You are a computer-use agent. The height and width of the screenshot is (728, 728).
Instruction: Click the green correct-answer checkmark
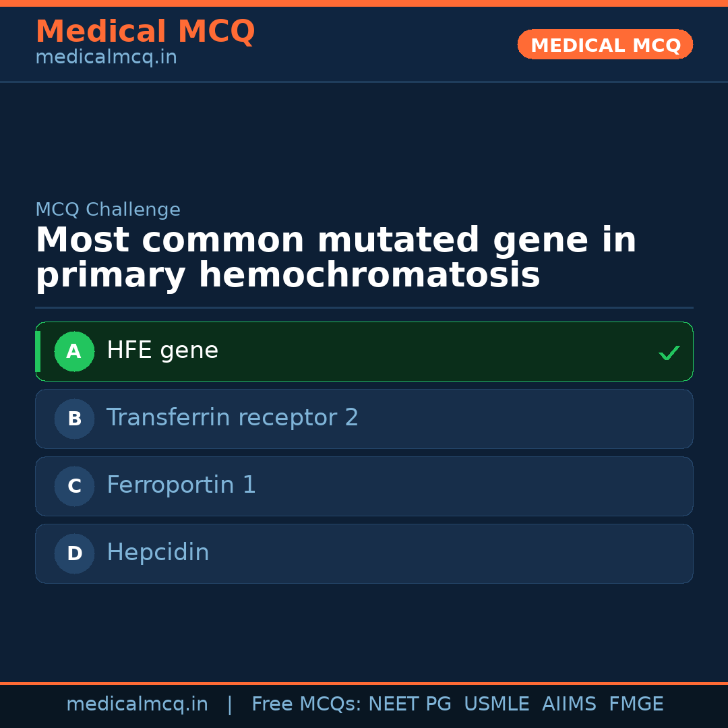tap(669, 353)
